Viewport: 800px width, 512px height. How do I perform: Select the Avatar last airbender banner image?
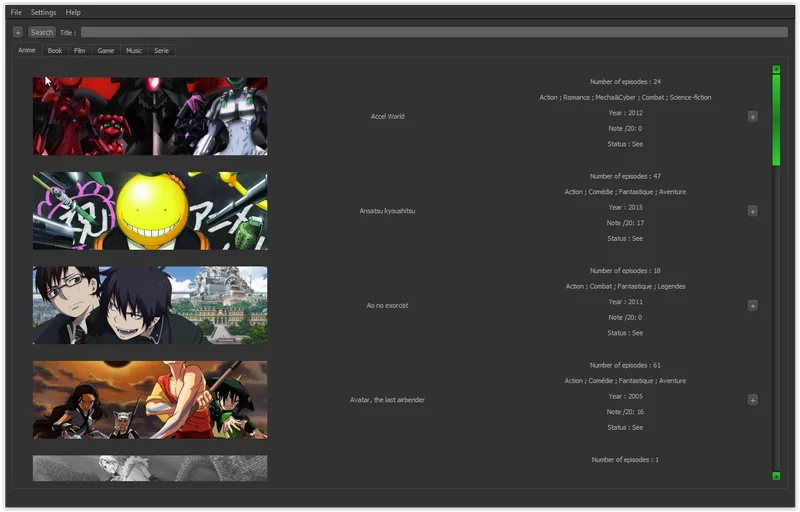[x=150, y=399]
